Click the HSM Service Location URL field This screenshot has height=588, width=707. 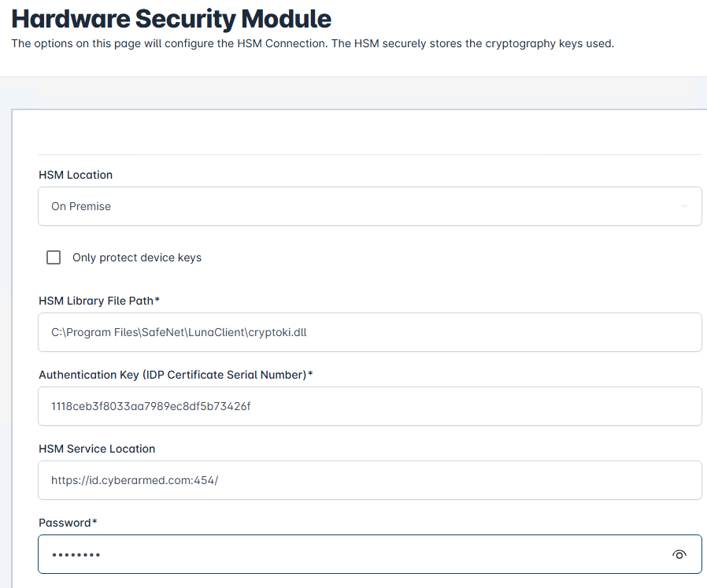pyautogui.click(x=370, y=480)
